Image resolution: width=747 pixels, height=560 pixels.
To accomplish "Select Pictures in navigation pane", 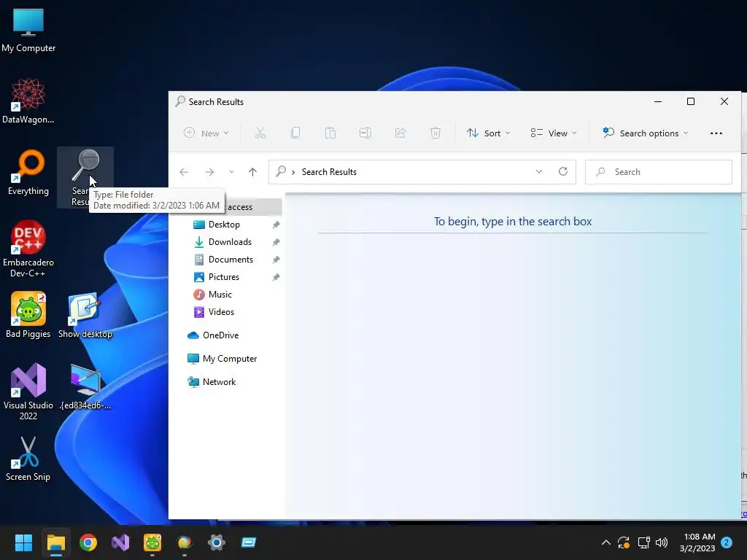I will (223, 277).
